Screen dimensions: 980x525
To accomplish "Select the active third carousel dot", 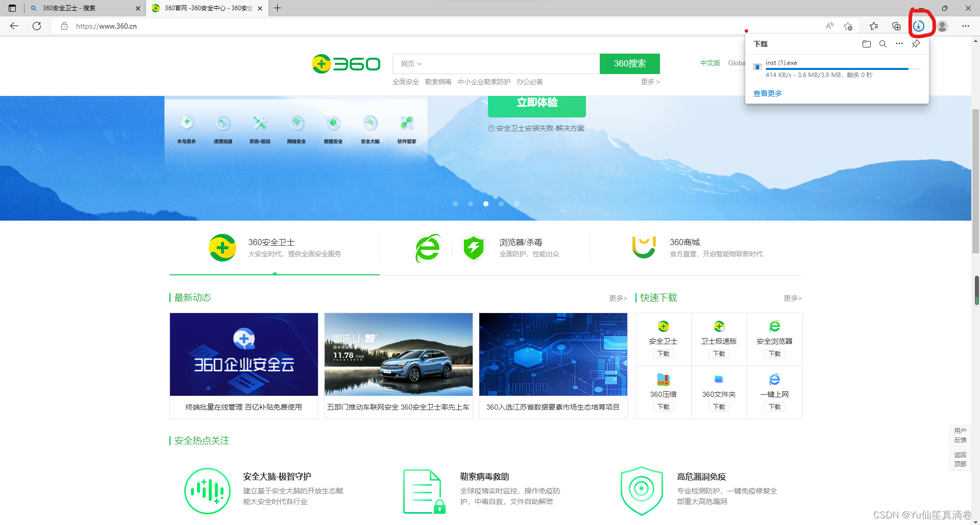I will (486, 204).
